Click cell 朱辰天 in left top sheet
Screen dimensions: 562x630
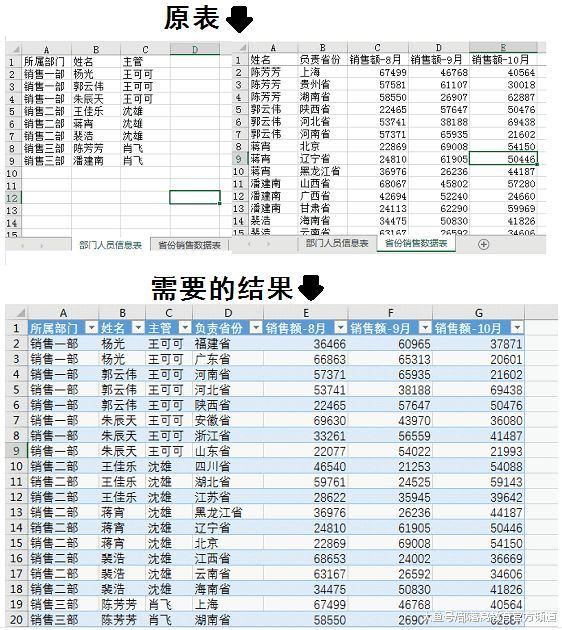click(96, 99)
